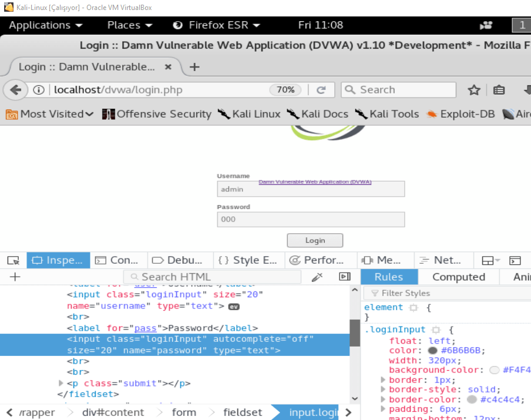The width and height of the screenshot is (531, 420).
Task: Expand the p class submit node
Action: pyautogui.click(x=61, y=383)
